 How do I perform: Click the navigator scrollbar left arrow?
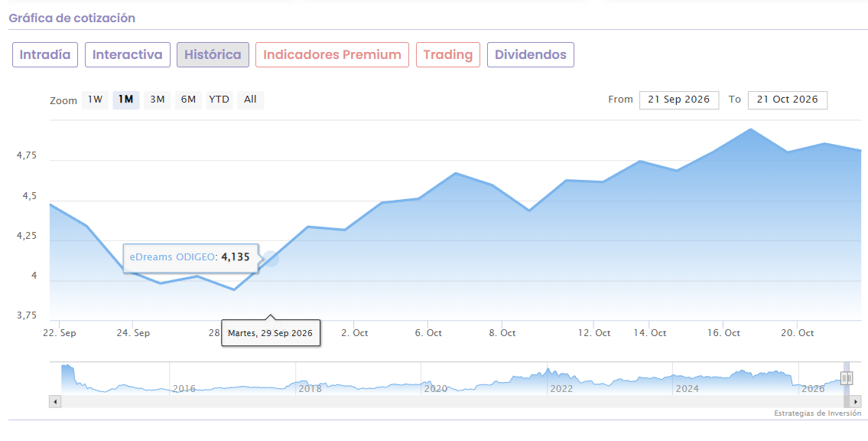(x=55, y=402)
